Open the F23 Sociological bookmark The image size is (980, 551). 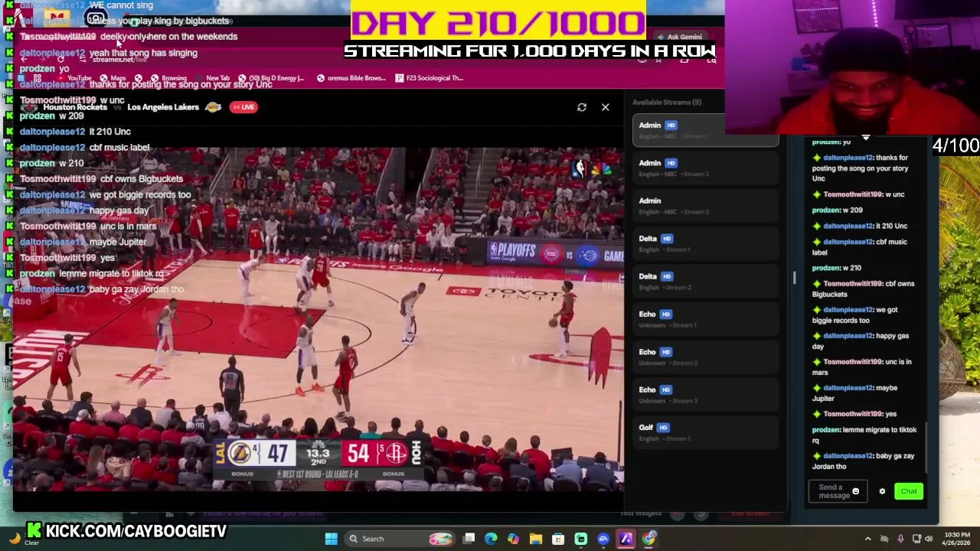click(430, 78)
